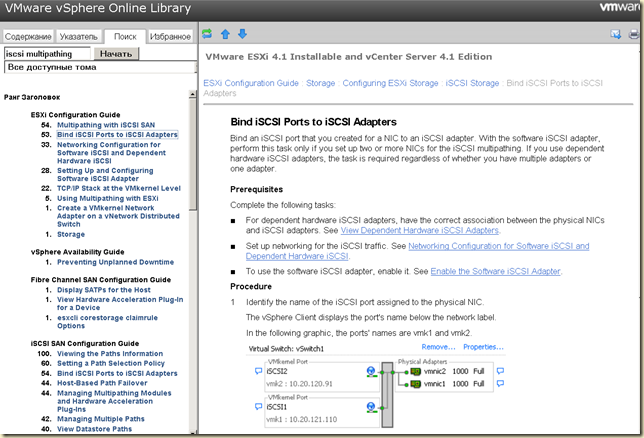Open Multipathing with iSCSI SAN result
The width and height of the screenshot is (644, 438).
[x=106, y=125]
